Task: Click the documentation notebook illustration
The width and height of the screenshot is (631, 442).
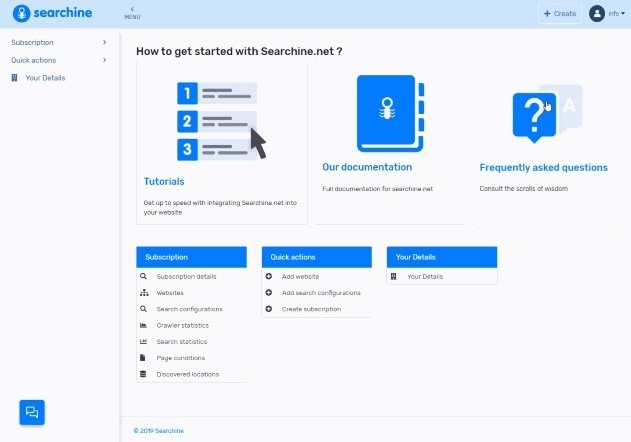Action: (x=390, y=113)
